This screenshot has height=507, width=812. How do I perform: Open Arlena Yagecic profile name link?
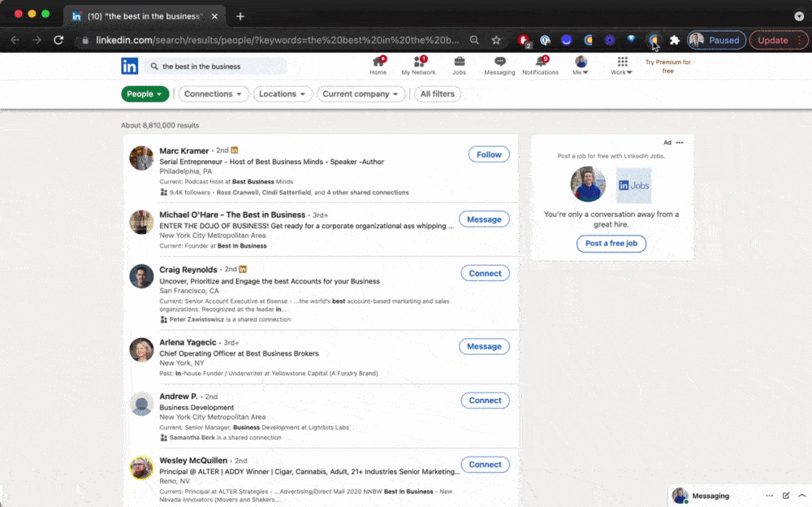(188, 342)
